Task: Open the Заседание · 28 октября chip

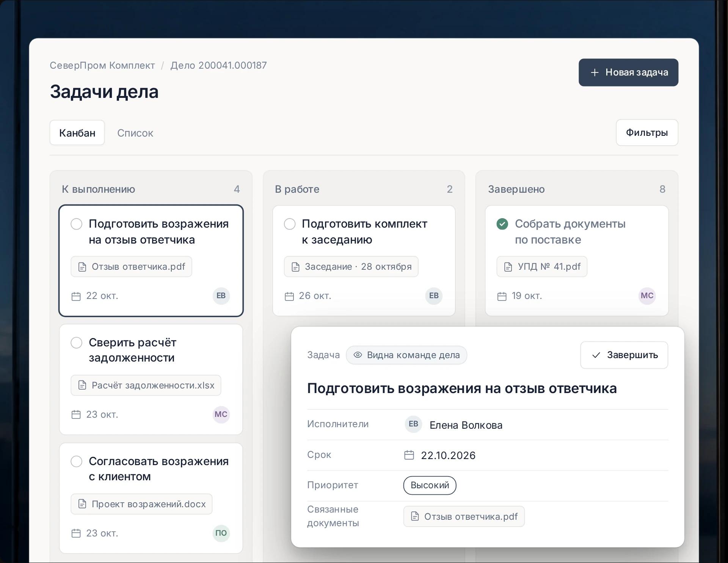Action: [351, 267]
